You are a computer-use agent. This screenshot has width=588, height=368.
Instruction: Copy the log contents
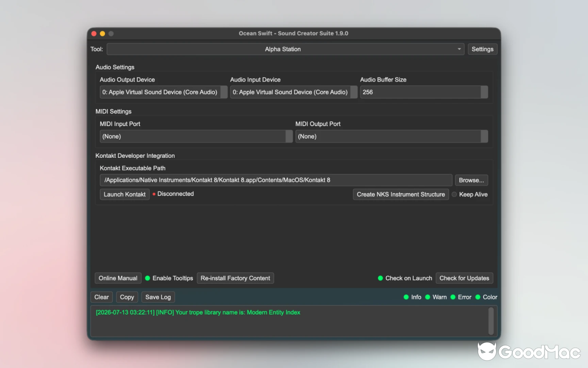click(127, 297)
